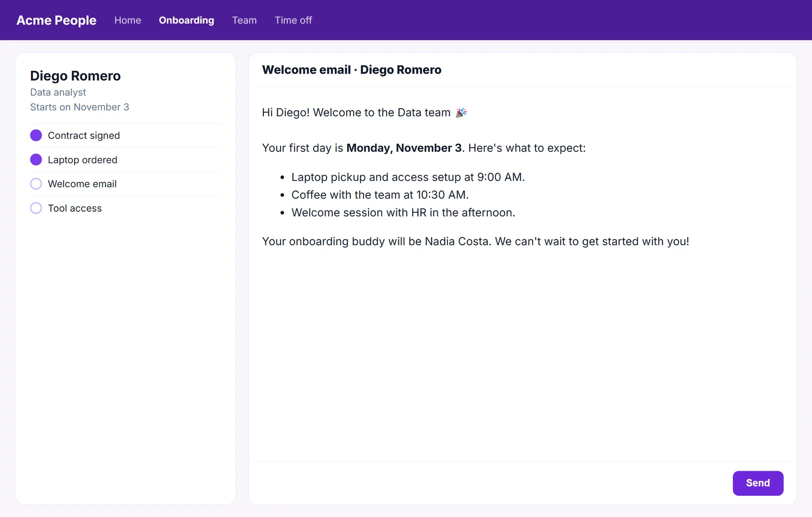The image size is (812, 517).
Task: Click the Starts on November 3 line
Action: 80,107
